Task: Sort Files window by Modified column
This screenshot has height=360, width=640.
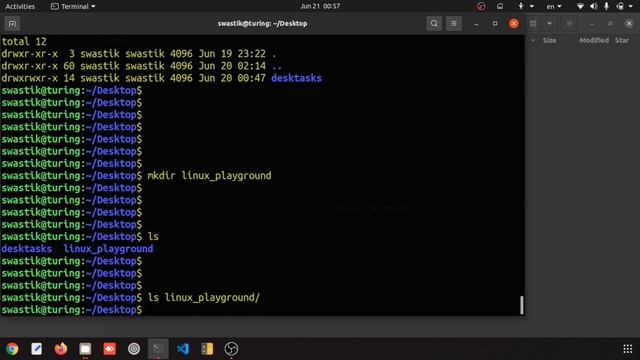Action: (x=594, y=40)
